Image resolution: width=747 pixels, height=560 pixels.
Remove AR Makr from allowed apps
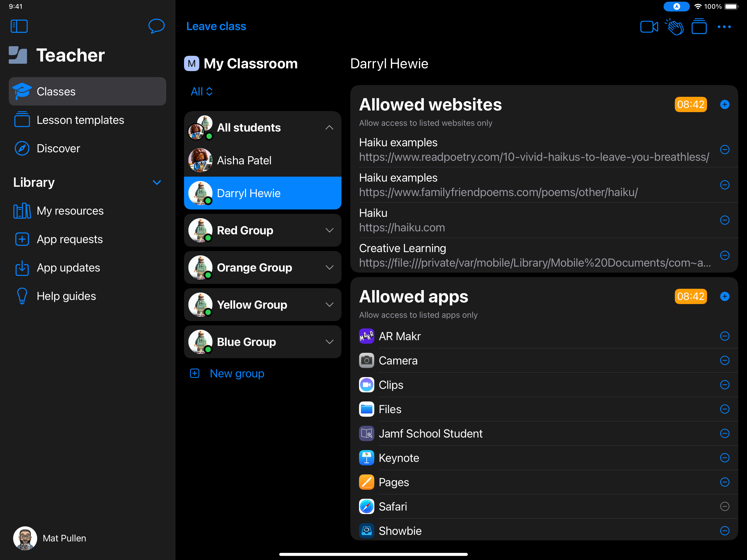pos(724,336)
